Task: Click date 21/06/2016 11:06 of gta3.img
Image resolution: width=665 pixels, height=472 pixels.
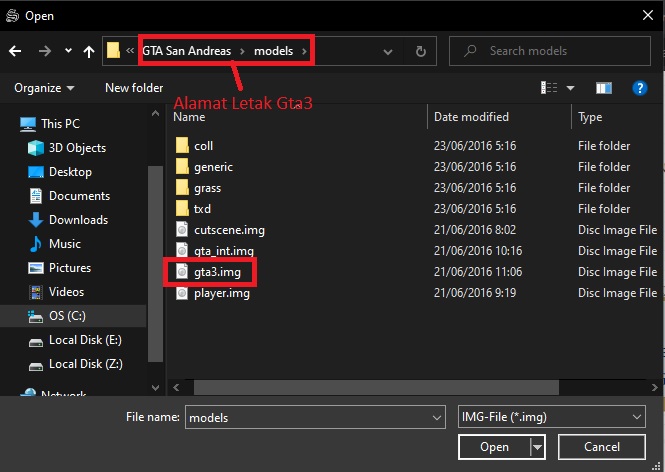Action: click(478, 272)
